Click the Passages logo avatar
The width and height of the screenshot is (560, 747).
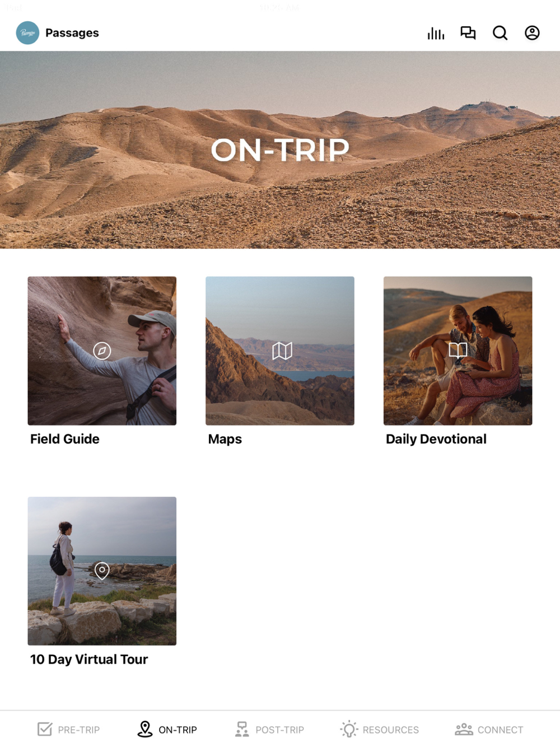point(27,33)
